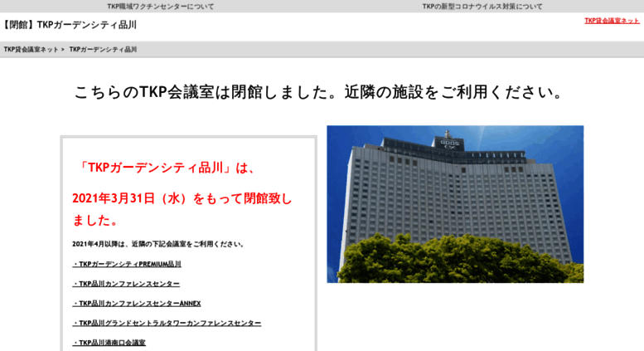Open TKP品川港南口会議室 link
Image resolution: width=644 pixels, height=351 pixels.
coord(109,343)
